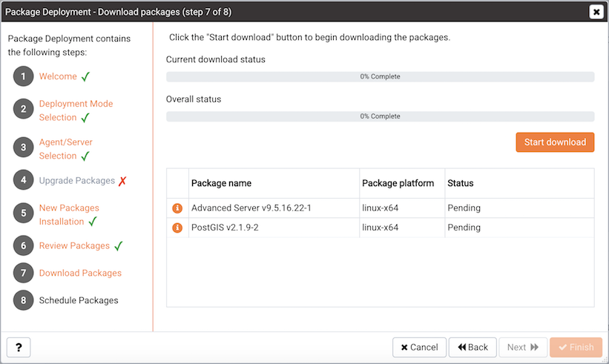Open the Welcome step

pos(58,76)
